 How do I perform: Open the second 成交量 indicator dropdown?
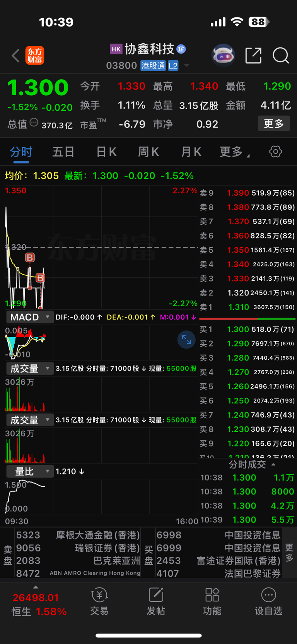(x=30, y=420)
